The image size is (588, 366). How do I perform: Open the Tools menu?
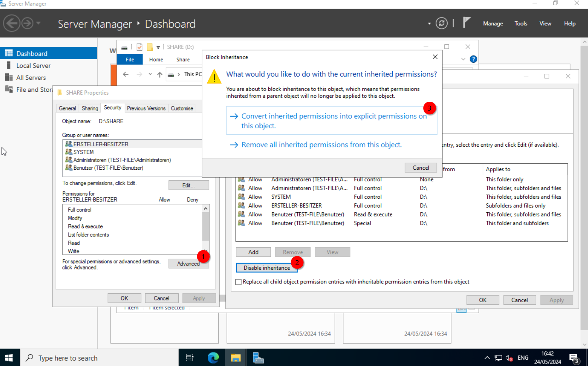521,23
